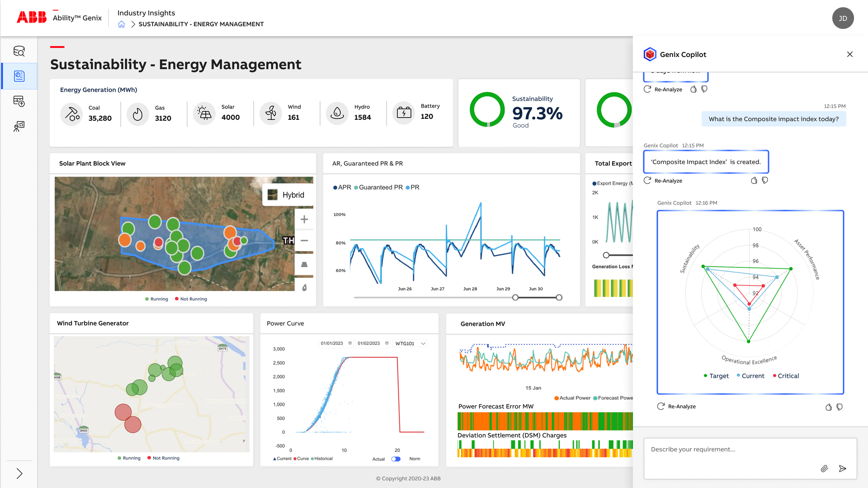Attach a file in Genix Copilot input
The height and width of the screenshot is (488, 868).
[x=825, y=469]
